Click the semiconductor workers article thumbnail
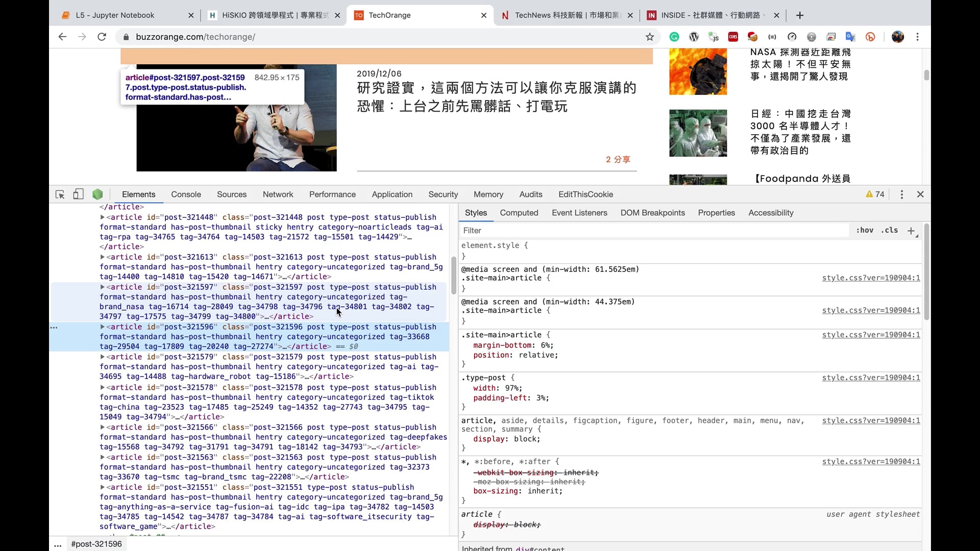Image resolution: width=980 pixels, height=551 pixels. [x=698, y=133]
